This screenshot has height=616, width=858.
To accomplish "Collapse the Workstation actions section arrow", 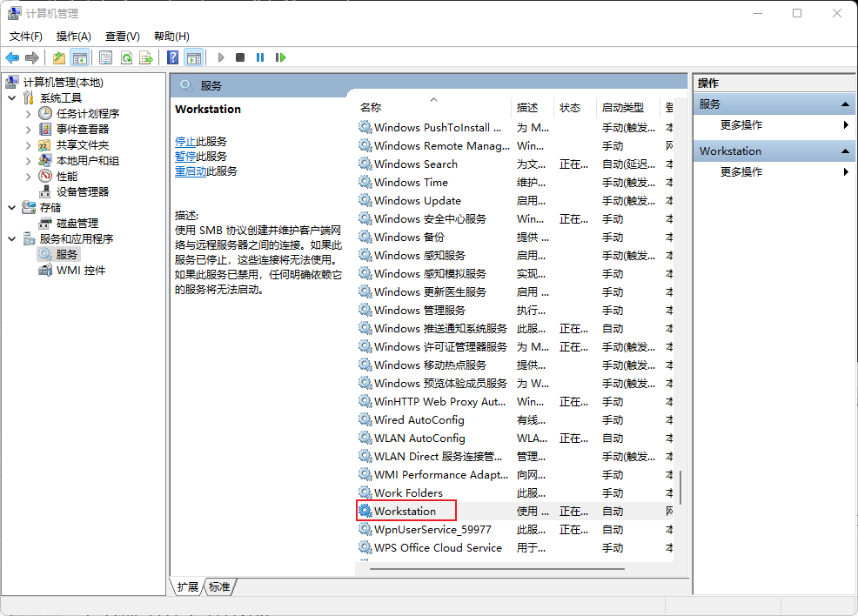I will click(845, 151).
